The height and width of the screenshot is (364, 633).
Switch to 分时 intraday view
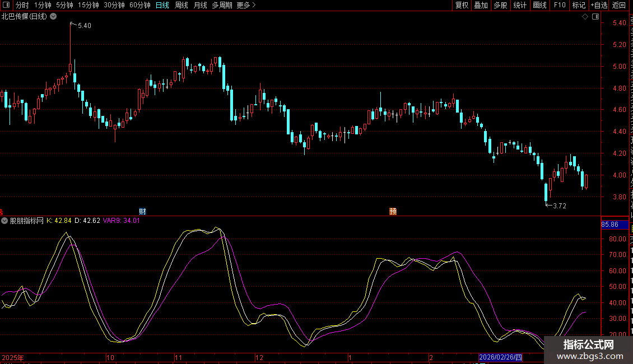(22, 5)
